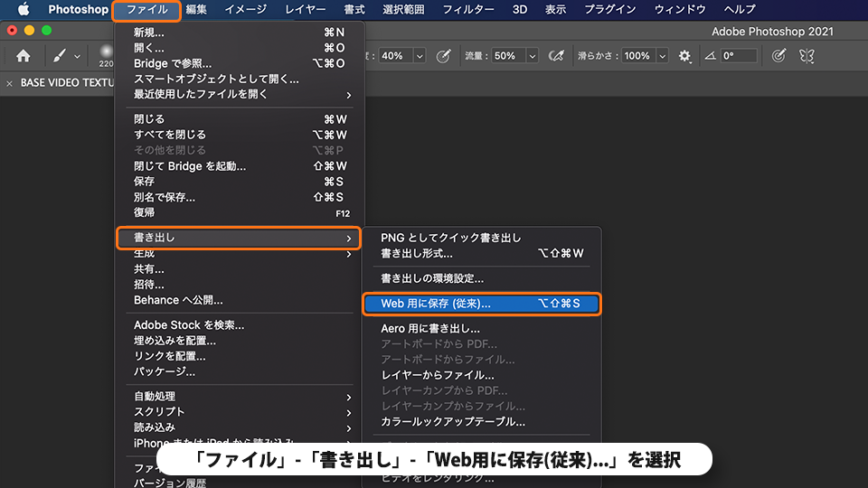
Task: Click the brush angle icon
Action: [x=711, y=56]
